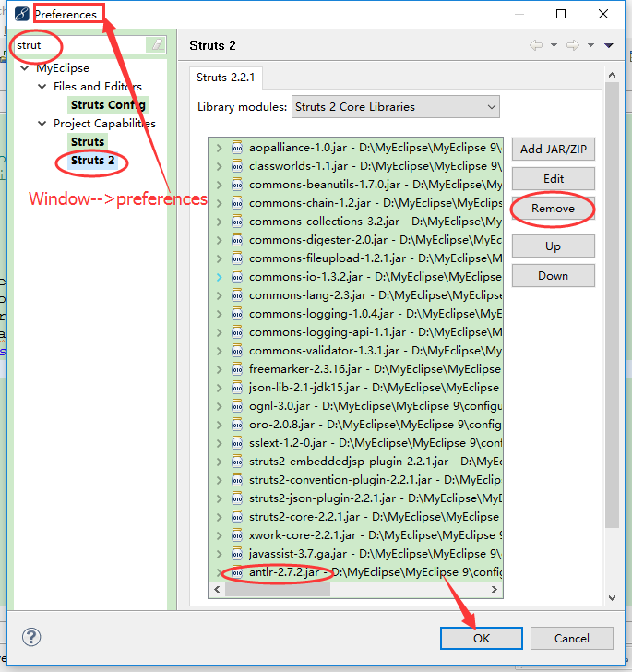This screenshot has width=632, height=672.
Task: Click jar icon for commons-digester-2.0.jar
Action: (237, 240)
